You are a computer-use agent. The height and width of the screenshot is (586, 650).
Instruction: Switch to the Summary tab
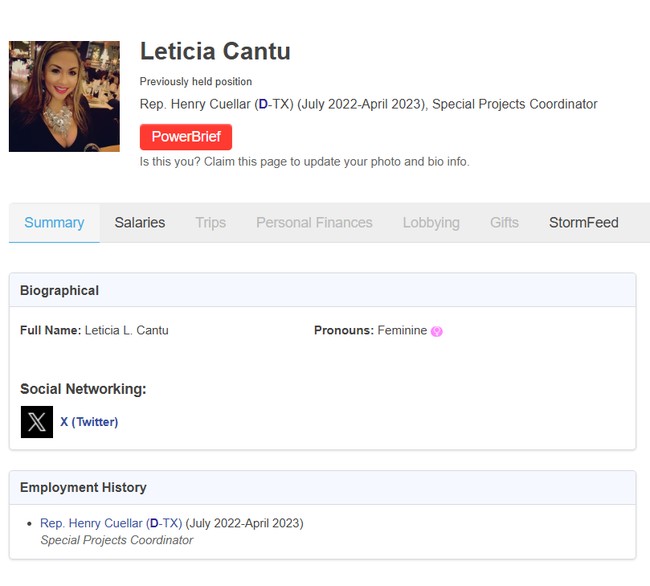tap(54, 223)
